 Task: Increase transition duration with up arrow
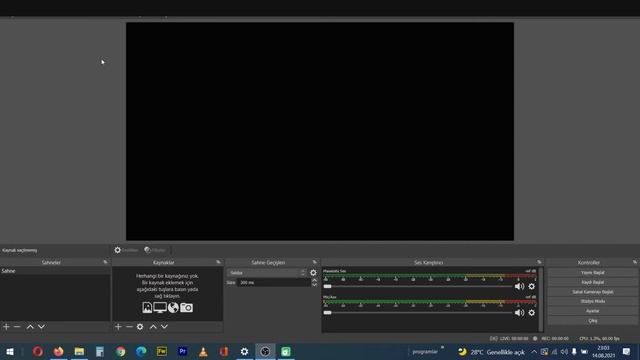[x=314, y=280]
